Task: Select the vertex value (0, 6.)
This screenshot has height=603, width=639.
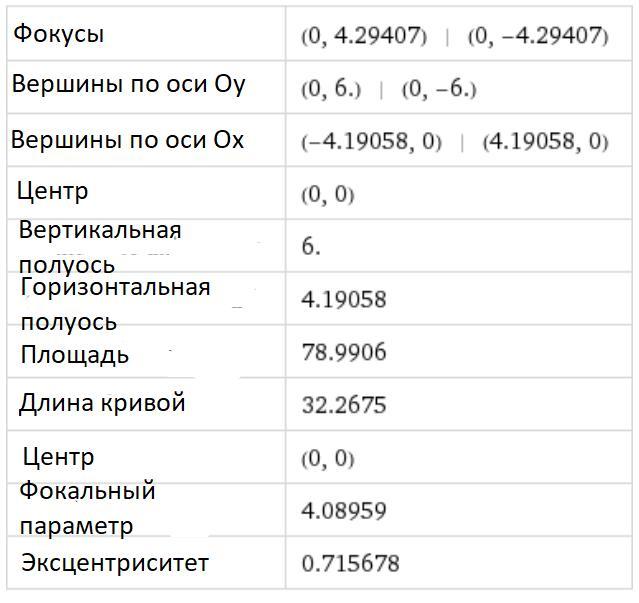Action: tap(330, 89)
